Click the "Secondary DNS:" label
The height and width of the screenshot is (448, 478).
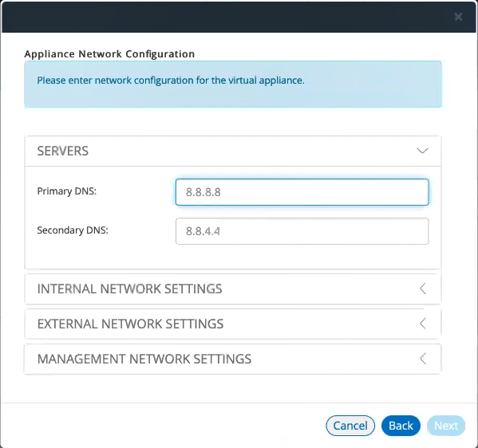click(73, 230)
